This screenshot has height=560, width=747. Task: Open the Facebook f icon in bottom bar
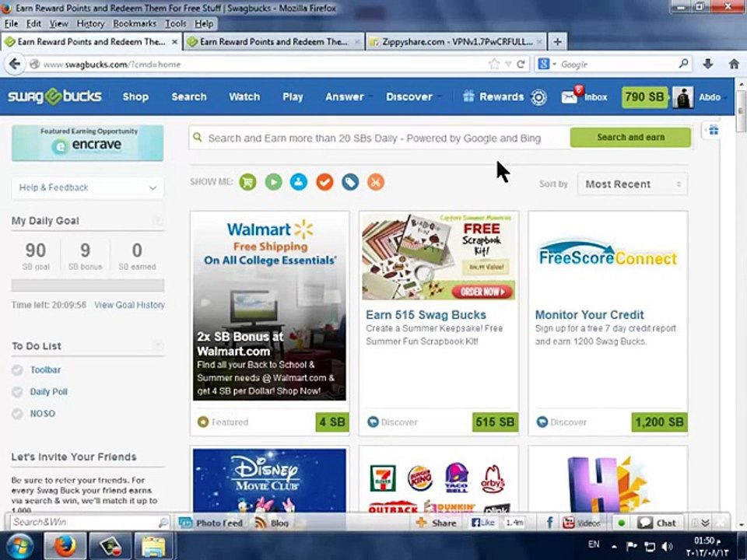coord(549,523)
